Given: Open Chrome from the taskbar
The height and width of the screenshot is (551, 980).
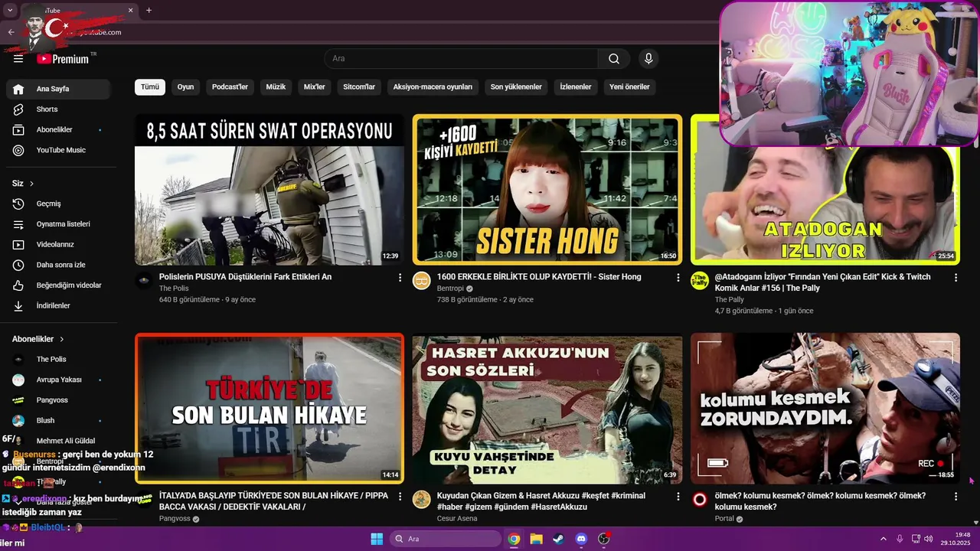Looking at the screenshot, I should click(x=514, y=539).
